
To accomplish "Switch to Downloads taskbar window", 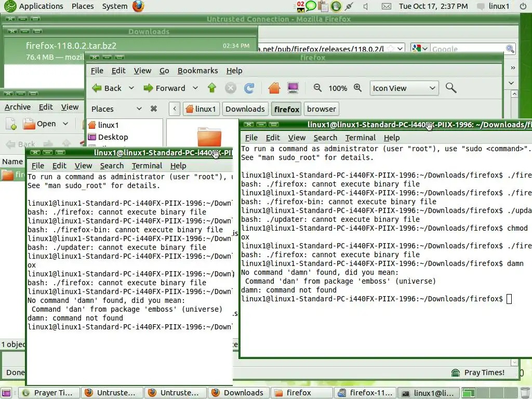I will click(238, 393).
